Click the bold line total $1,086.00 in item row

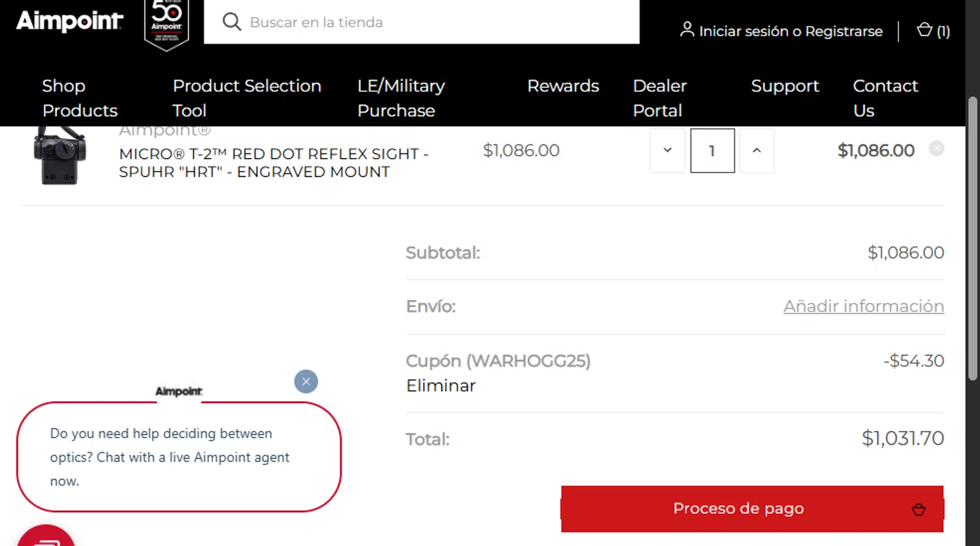875,150
